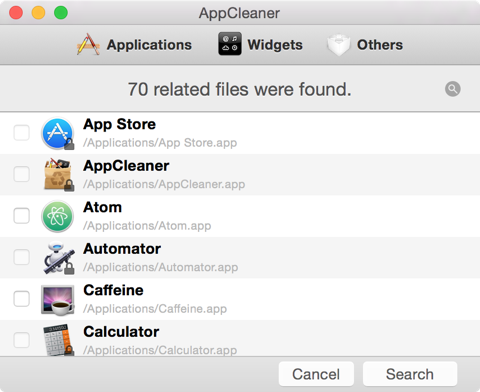Zoom the window with green button
Screen dimensions: 480x392
coord(61,13)
